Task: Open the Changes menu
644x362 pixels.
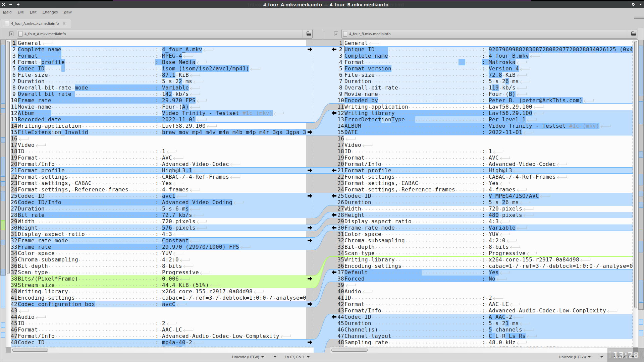Action: pos(50,12)
